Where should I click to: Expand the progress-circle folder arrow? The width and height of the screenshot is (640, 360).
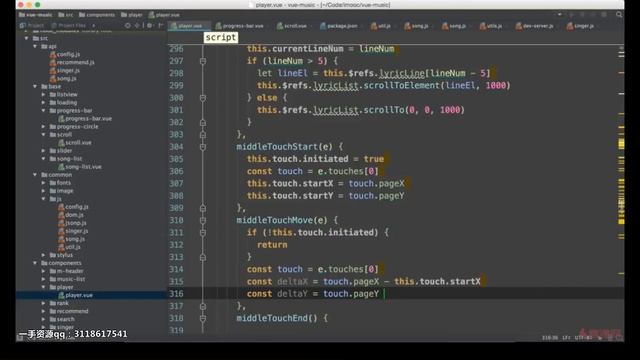43,127
